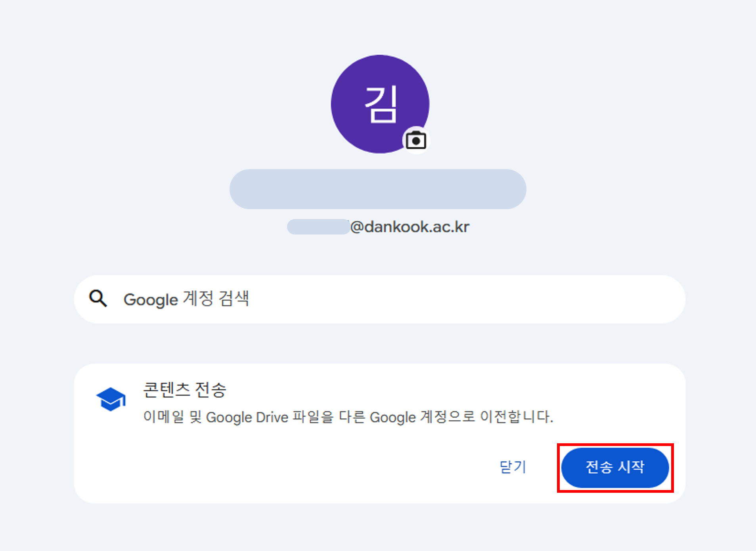Click the blurred account name pill
Viewport: 756px width, 551px height.
tap(378, 189)
